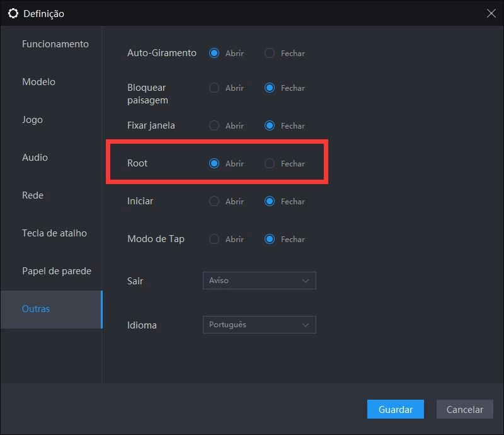Enable Fechar for Root
The height and width of the screenshot is (435, 504).
pos(270,163)
